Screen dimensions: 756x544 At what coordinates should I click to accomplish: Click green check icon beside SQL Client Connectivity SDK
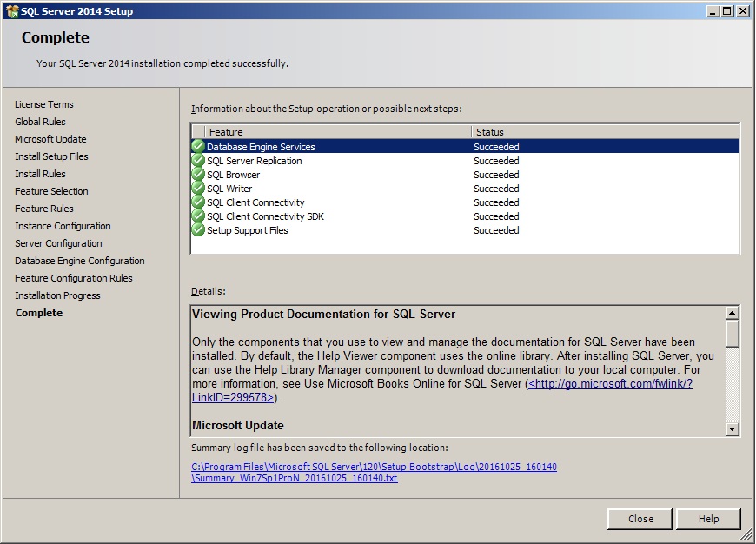point(198,216)
